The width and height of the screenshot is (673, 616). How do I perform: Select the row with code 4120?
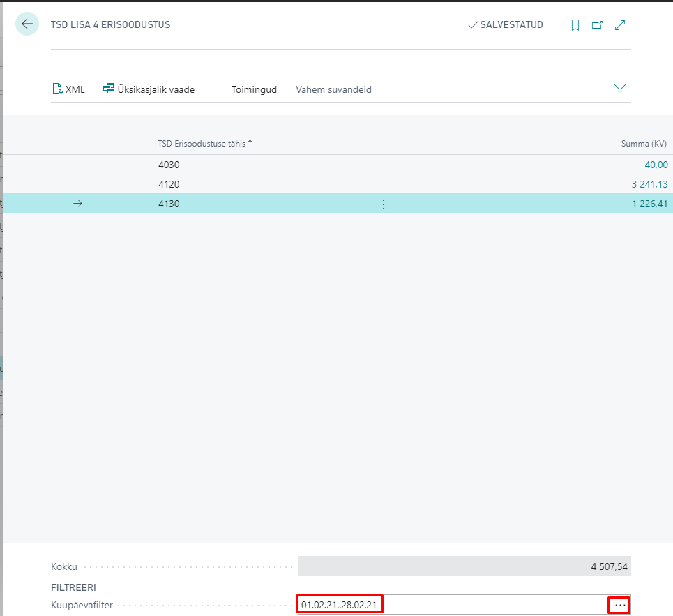click(170, 184)
